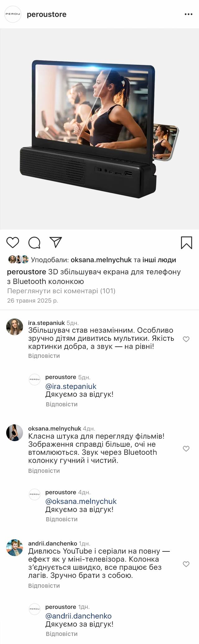Image resolution: width=199 pixels, height=644 pixels.
Task: Open comments via speech bubble icon
Action: click(34, 243)
